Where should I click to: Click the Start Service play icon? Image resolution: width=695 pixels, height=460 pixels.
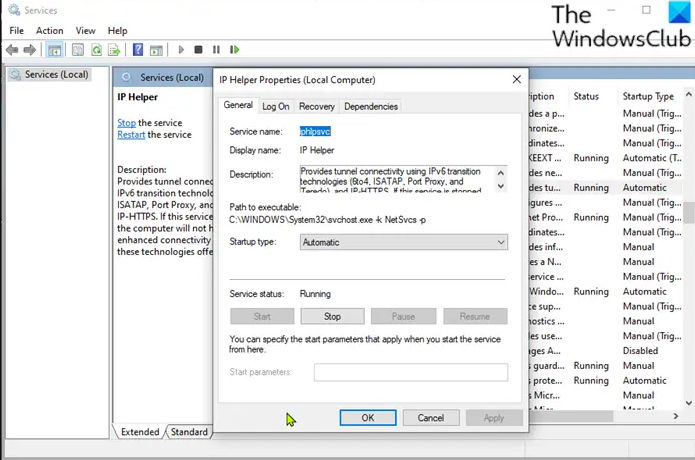point(181,50)
